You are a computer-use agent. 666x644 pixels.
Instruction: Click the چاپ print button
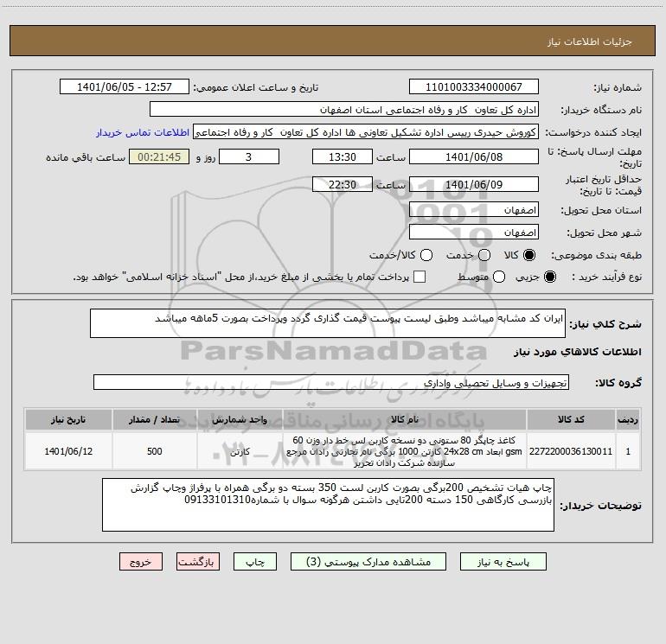tap(255, 562)
